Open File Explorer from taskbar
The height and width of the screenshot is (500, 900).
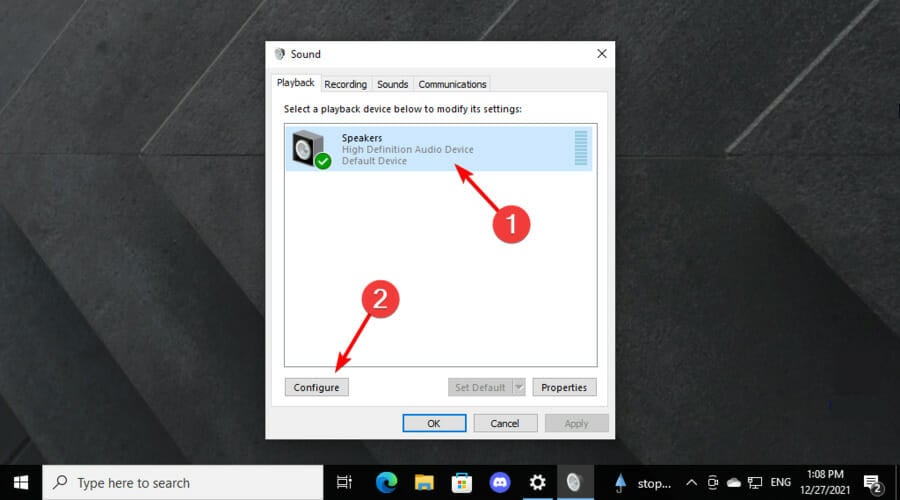pos(424,483)
